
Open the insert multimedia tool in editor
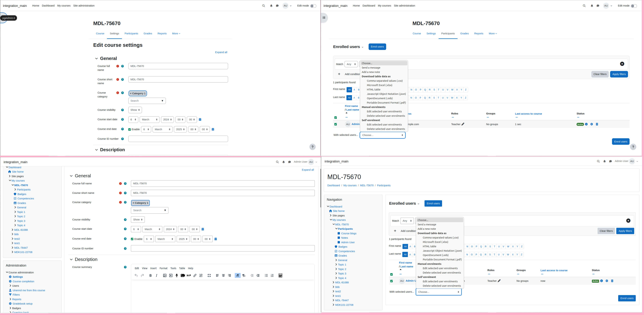coord(171,275)
